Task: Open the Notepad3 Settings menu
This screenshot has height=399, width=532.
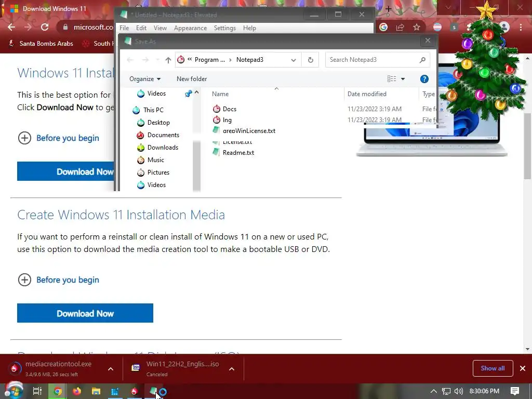Action: [225, 28]
